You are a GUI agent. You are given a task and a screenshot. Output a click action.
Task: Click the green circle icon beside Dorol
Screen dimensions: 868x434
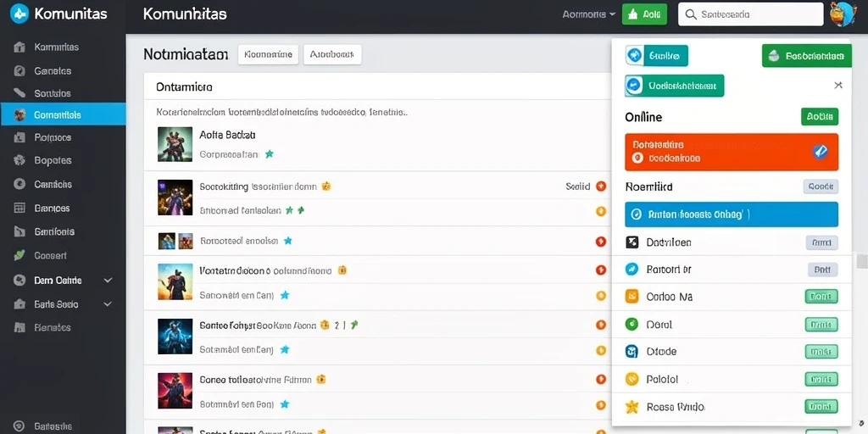point(632,324)
